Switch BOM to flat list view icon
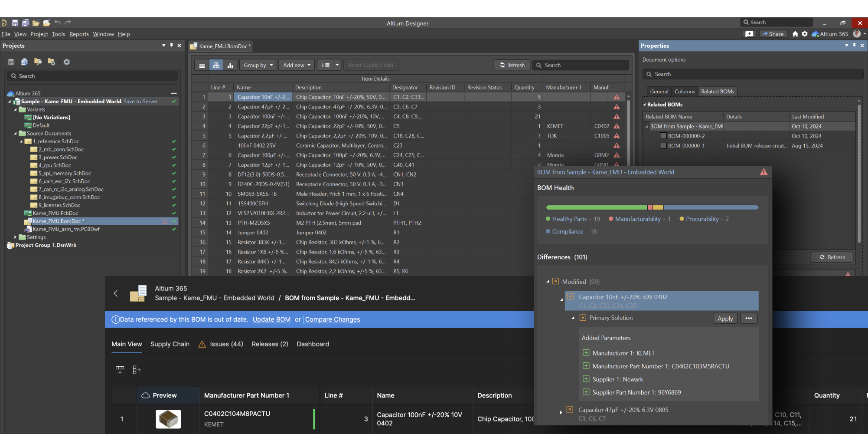Viewport: 868px width, 434px height. 202,65
